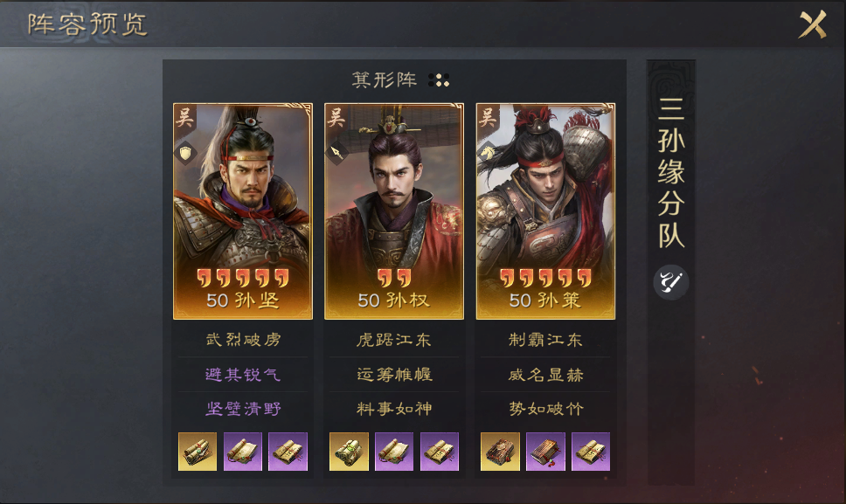View the 虎踞江东 skill

[x=394, y=340]
